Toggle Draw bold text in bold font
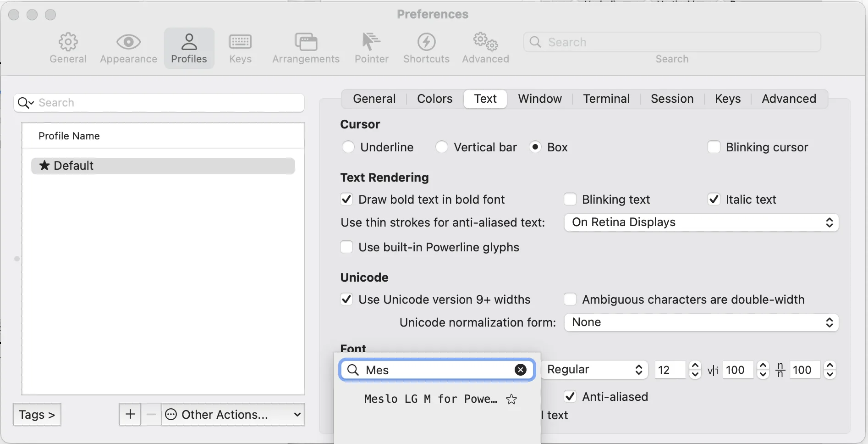Screen dimensions: 868x444 [346, 200]
